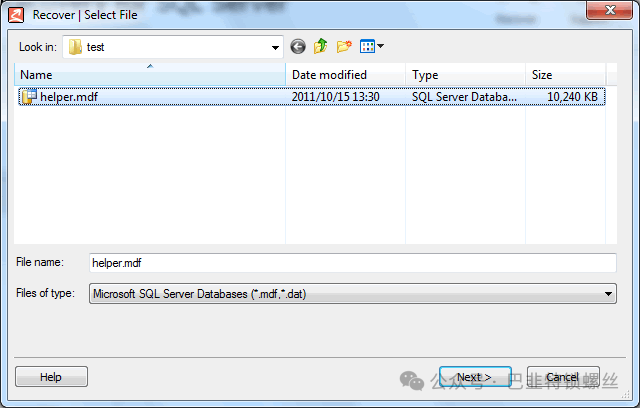Close the Recover Select File dialog
The image size is (640, 408).
point(609,10)
